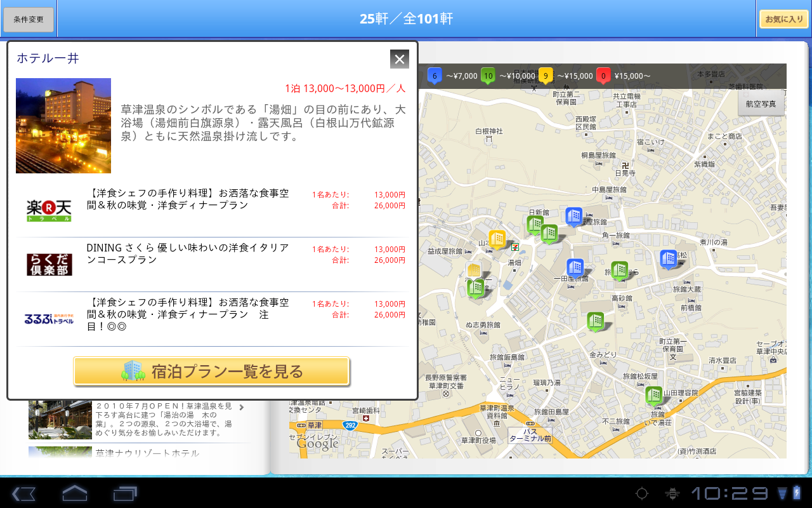Viewport: 812px width, 508px height.
Task: Tap the yellow 9 legend pin (~¥15,000)
Action: point(546,76)
